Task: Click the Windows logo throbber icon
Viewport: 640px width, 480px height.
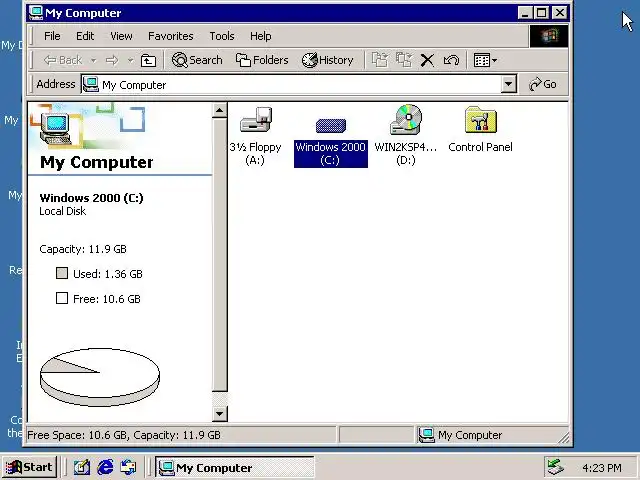Action: tap(549, 36)
